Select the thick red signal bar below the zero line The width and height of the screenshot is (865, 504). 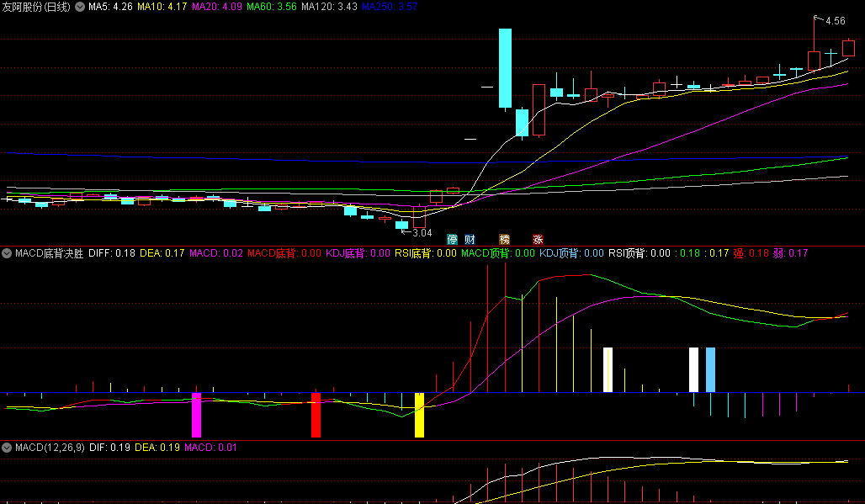coord(316,415)
